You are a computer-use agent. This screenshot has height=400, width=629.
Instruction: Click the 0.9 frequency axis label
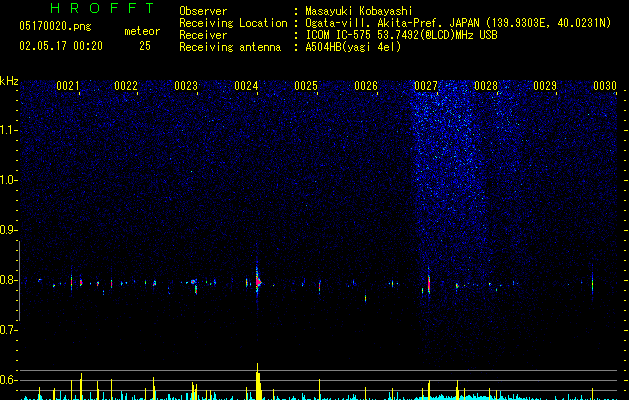pos(8,230)
